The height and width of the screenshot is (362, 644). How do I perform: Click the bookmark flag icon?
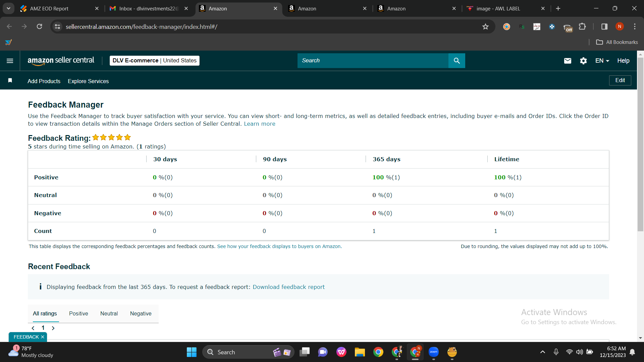coord(10,80)
